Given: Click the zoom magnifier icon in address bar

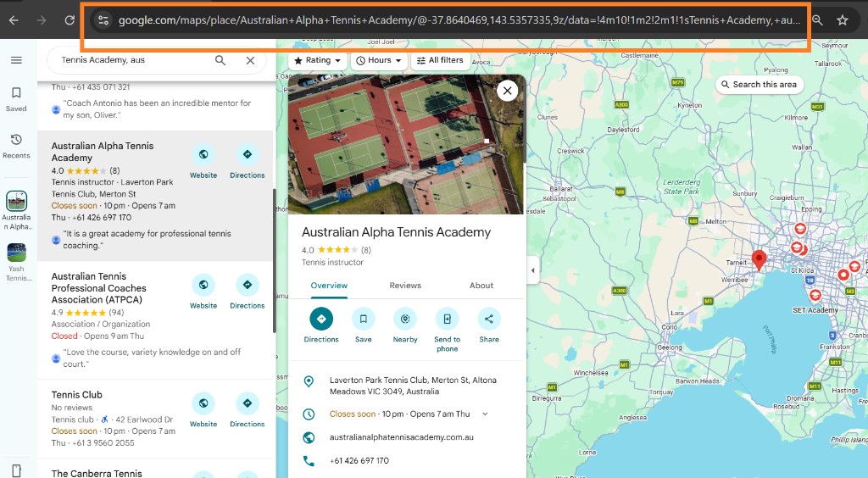Looking at the screenshot, I should pyautogui.click(x=817, y=20).
